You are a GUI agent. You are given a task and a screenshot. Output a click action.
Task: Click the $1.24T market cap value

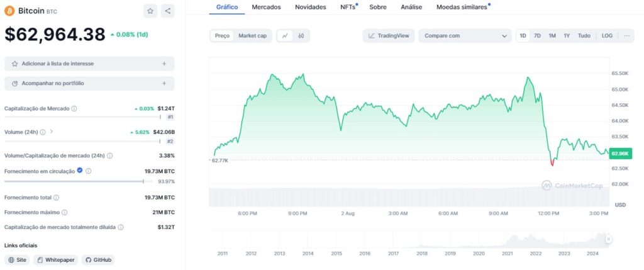[166, 108]
